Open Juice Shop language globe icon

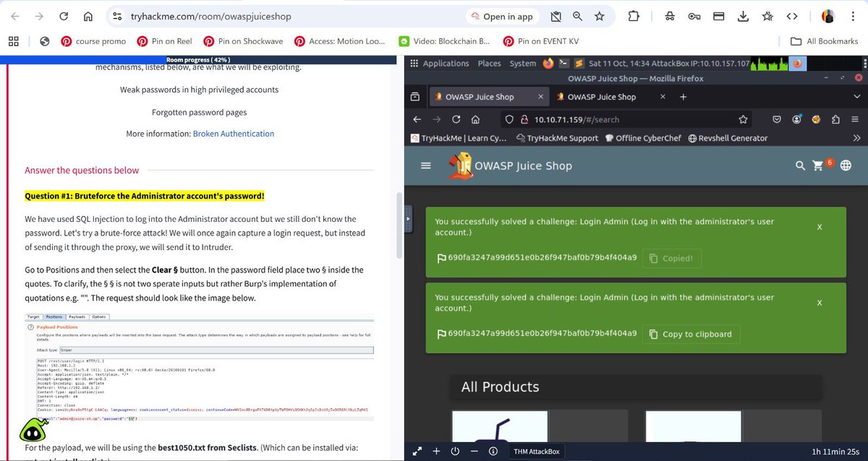click(846, 165)
